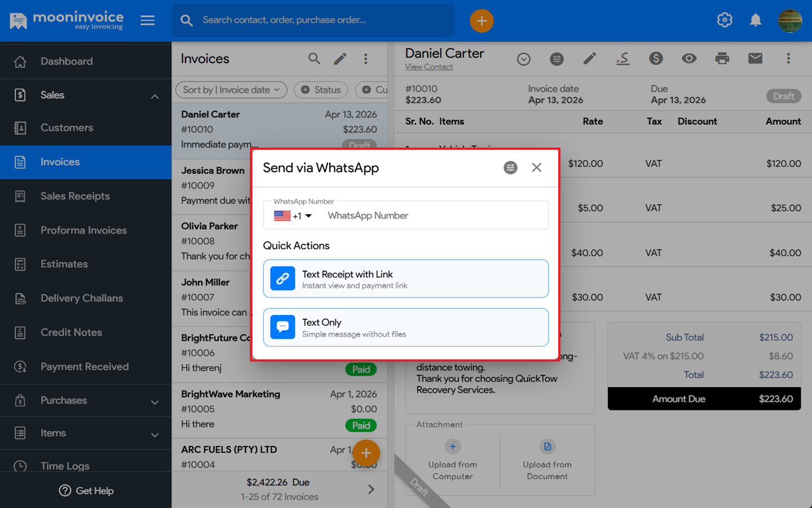Viewport: 812px width, 508px height.
Task: Open Credit Notes from the sidebar
Action: (71, 332)
